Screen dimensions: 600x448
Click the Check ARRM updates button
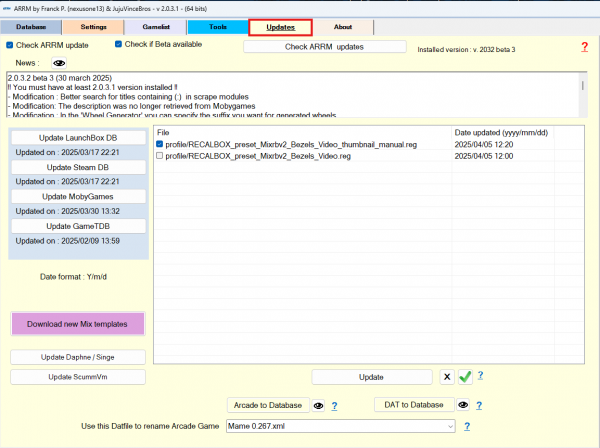(325, 47)
